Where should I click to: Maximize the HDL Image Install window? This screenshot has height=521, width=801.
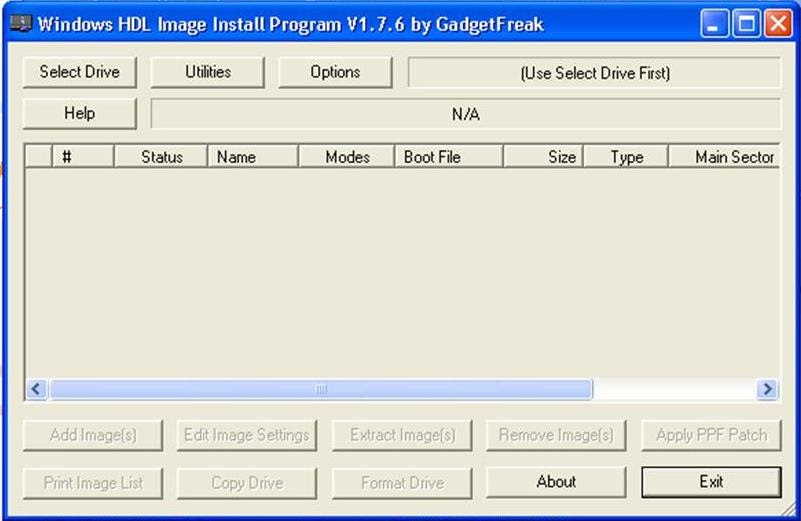(x=746, y=23)
